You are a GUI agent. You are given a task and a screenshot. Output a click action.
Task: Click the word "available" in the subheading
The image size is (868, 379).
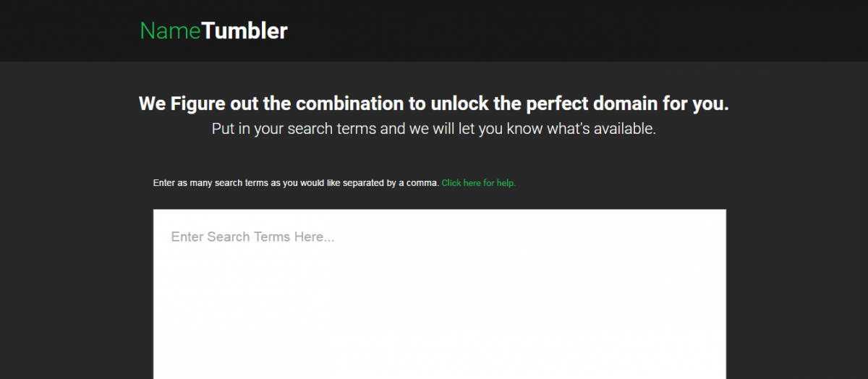coord(621,129)
